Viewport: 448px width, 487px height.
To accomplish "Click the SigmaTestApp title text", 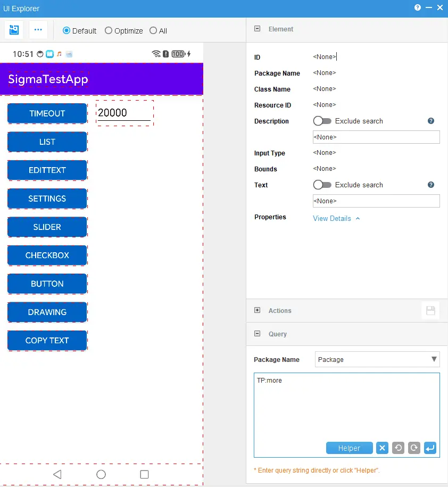I will [48, 79].
